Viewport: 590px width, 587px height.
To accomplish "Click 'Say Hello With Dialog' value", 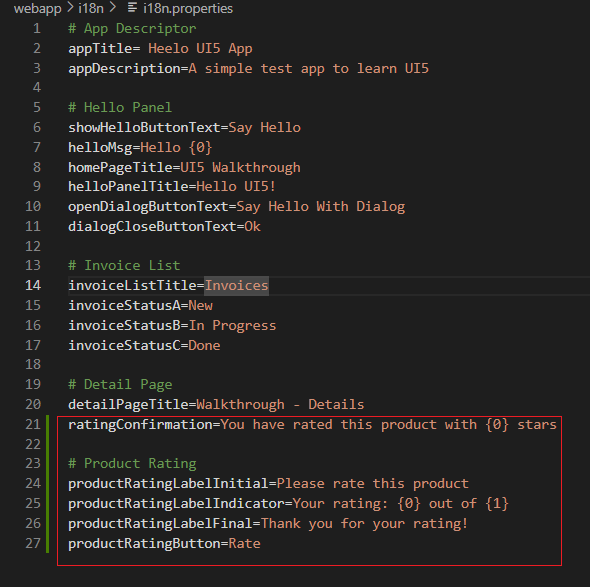I will (x=321, y=207).
